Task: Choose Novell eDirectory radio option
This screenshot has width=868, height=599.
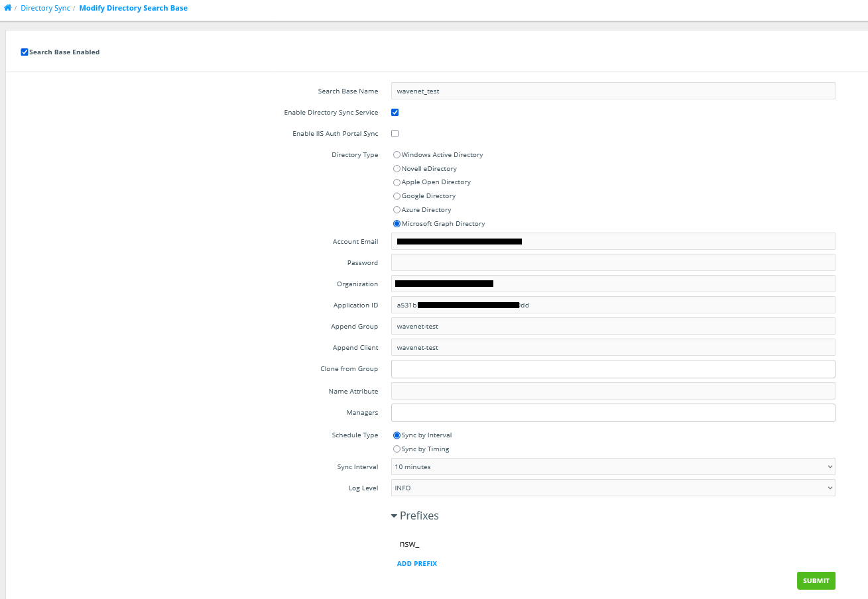Action: tap(397, 168)
